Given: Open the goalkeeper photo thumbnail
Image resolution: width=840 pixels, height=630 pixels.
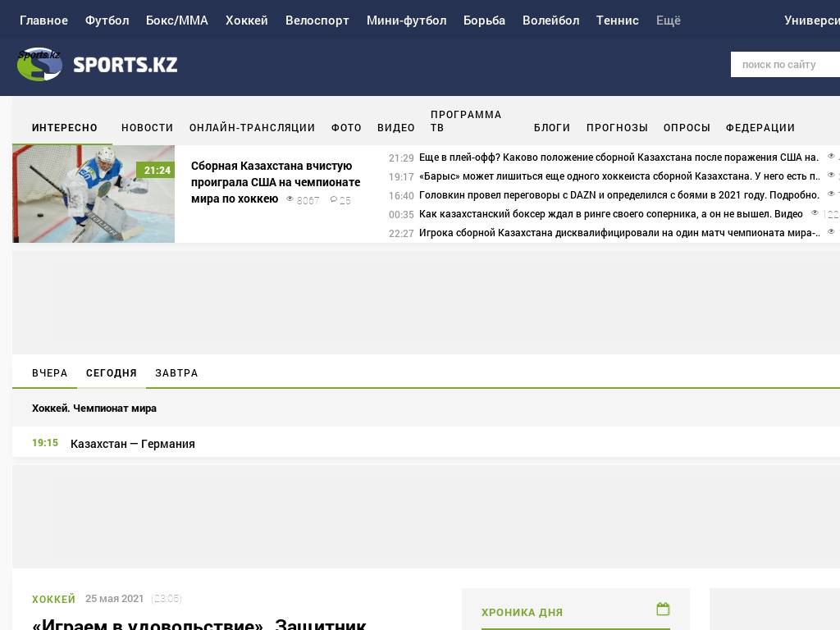Looking at the screenshot, I should click(94, 194).
